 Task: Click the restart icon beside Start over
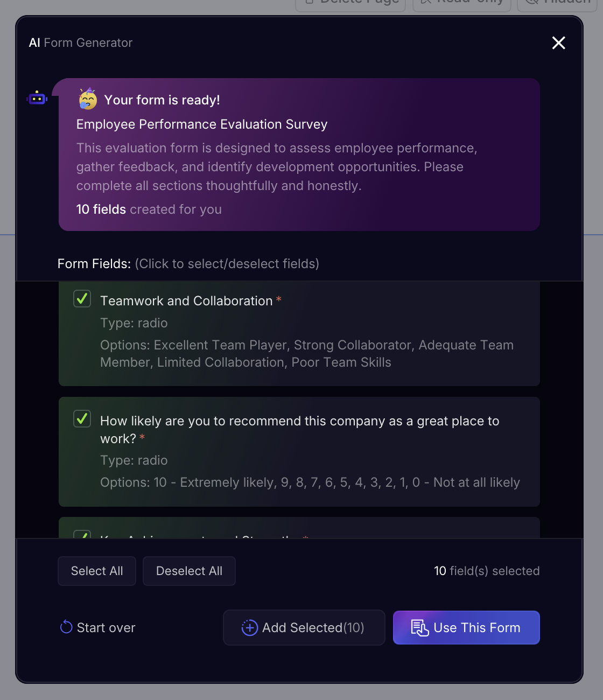(x=66, y=627)
